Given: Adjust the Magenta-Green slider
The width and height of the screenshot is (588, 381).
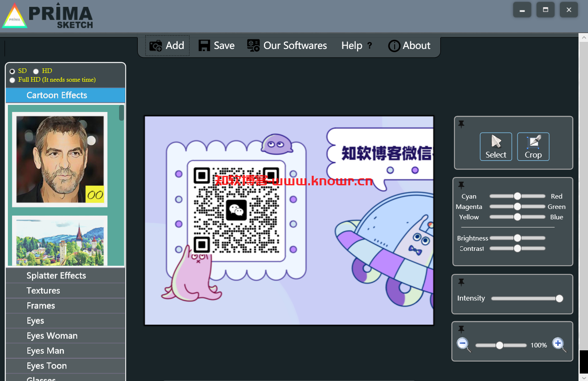Looking at the screenshot, I should coord(517,206).
